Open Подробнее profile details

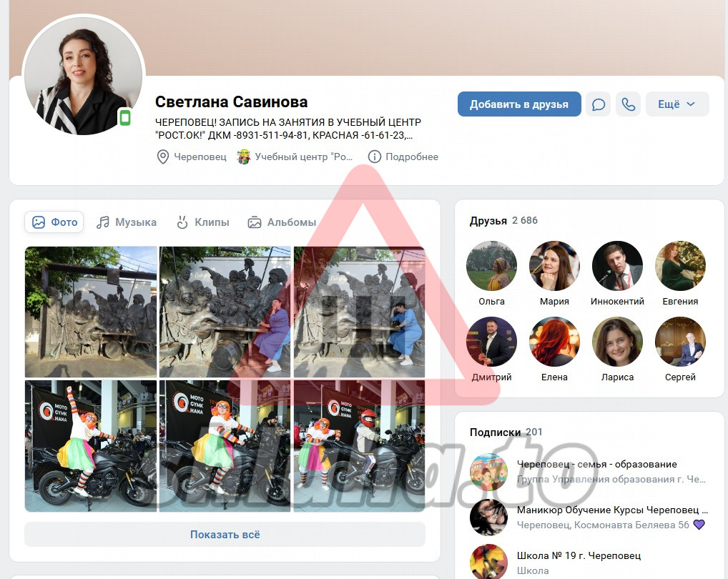[403, 157]
